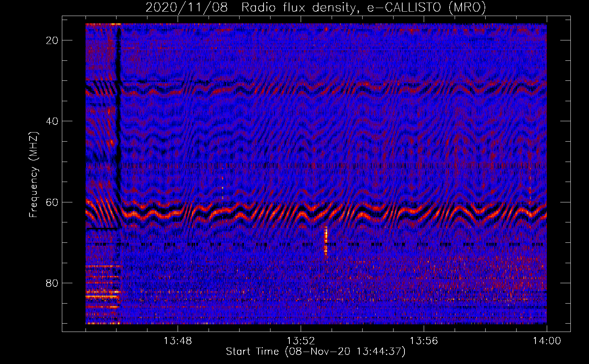Click the '80' frequency tick label
Image resolution: width=589 pixels, height=364 pixels.
tap(52, 283)
